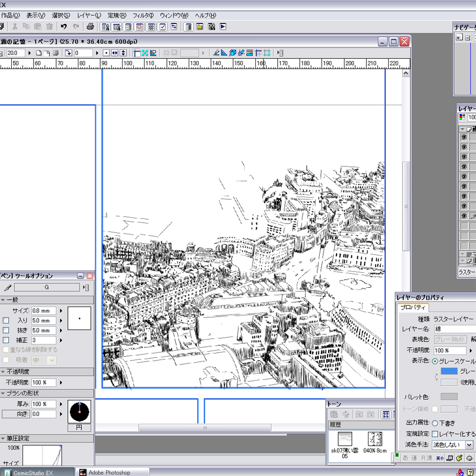Open the 減色手法 dropdown

click(x=469, y=445)
